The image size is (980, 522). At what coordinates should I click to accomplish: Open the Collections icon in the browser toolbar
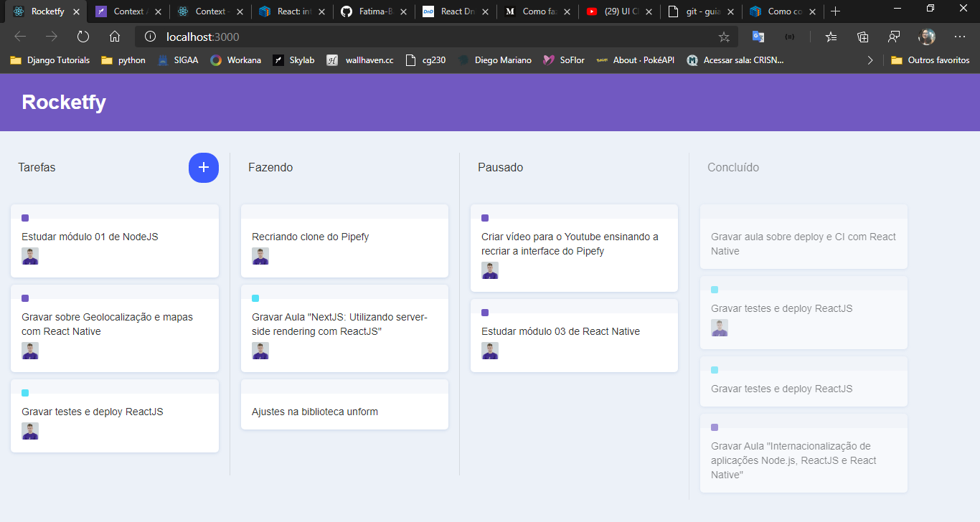point(862,36)
